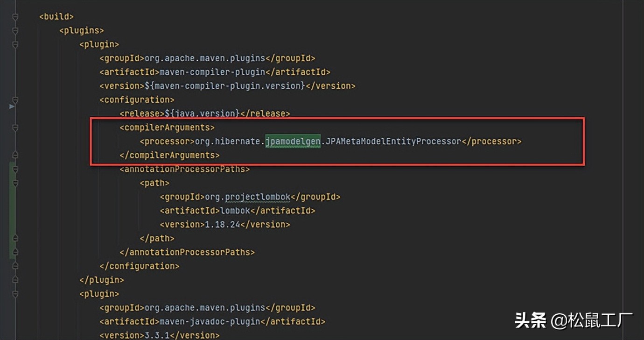Collapse the first plugin section

[x=15, y=43]
